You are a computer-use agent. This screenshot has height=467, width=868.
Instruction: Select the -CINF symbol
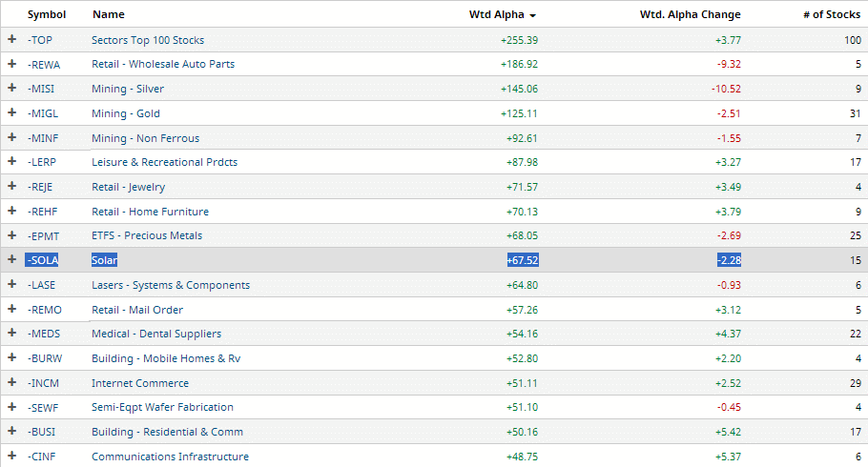point(42,457)
